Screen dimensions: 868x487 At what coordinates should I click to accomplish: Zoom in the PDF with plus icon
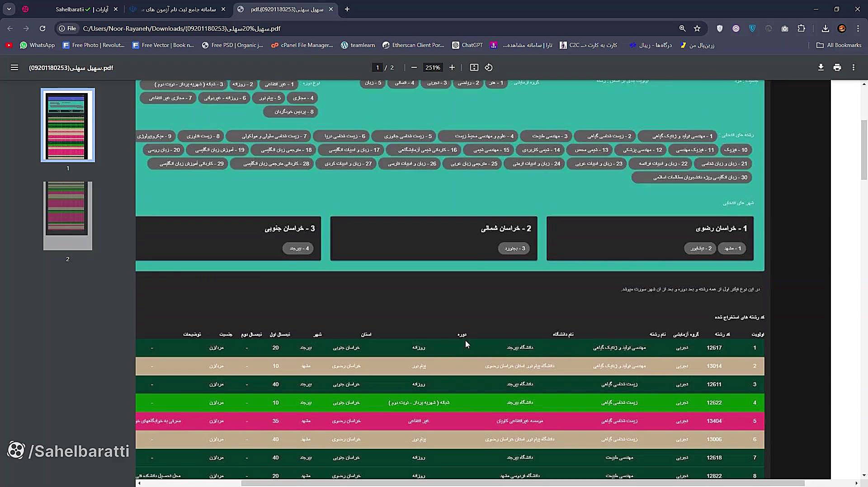452,67
